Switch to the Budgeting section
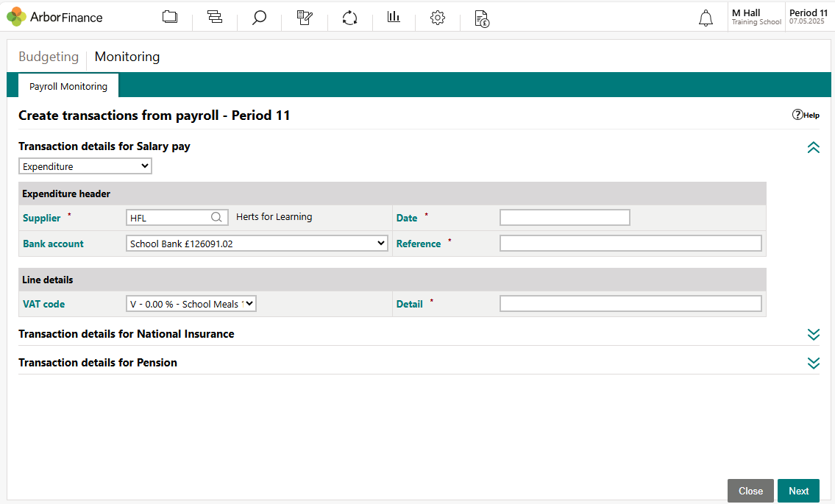This screenshot has height=504, width=835. point(49,57)
